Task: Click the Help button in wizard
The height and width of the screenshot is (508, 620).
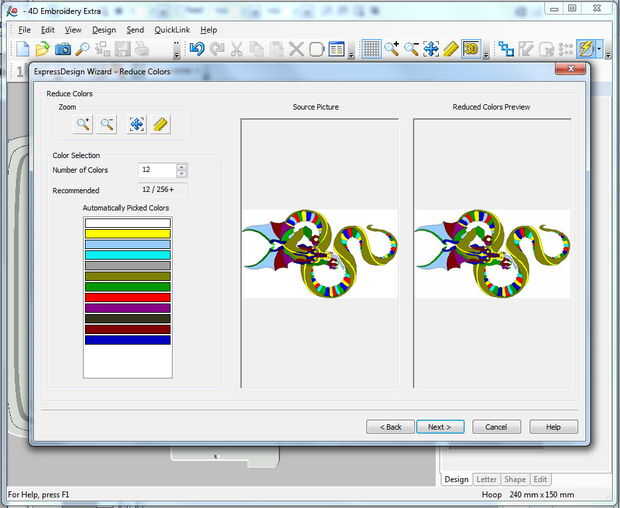Action: pos(553,427)
